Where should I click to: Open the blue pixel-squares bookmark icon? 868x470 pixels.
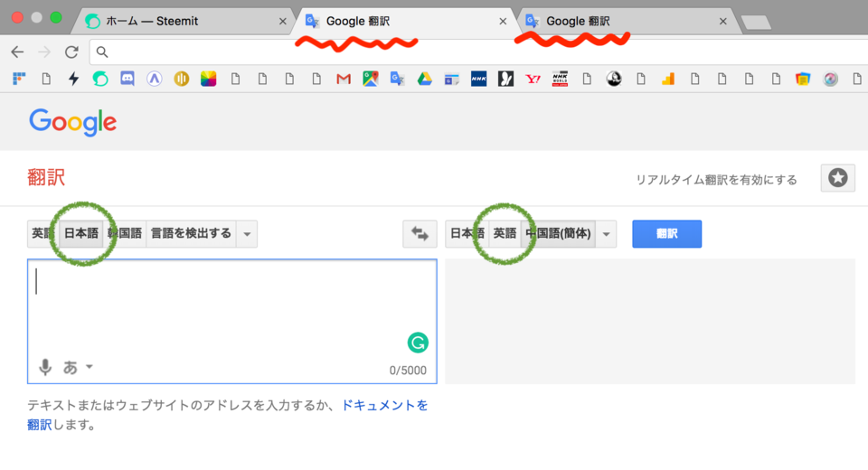pyautogui.click(x=19, y=79)
